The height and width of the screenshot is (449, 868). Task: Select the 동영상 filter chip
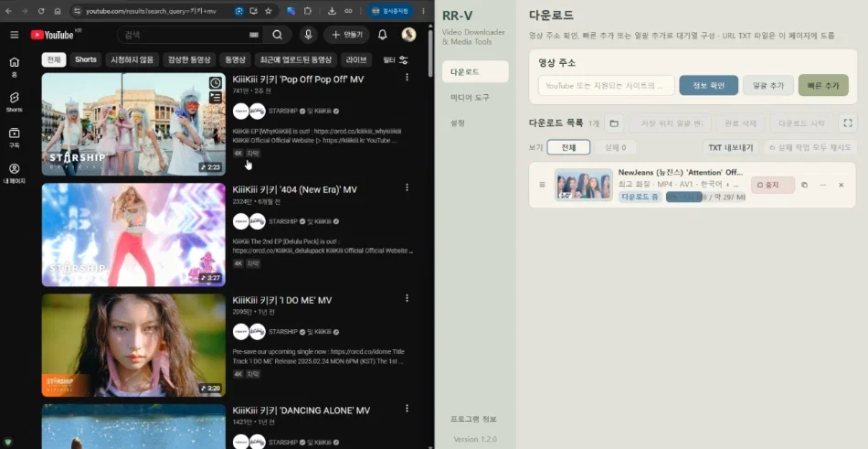235,59
